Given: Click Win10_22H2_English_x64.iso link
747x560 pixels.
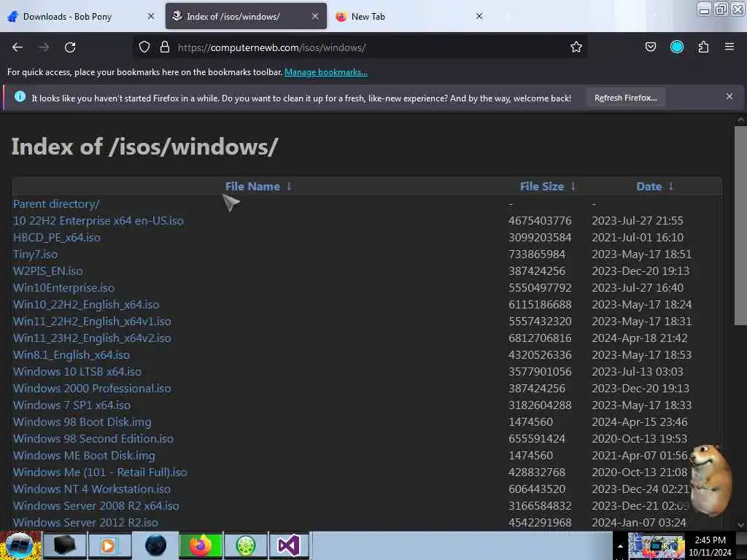Looking at the screenshot, I should pos(86,304).
